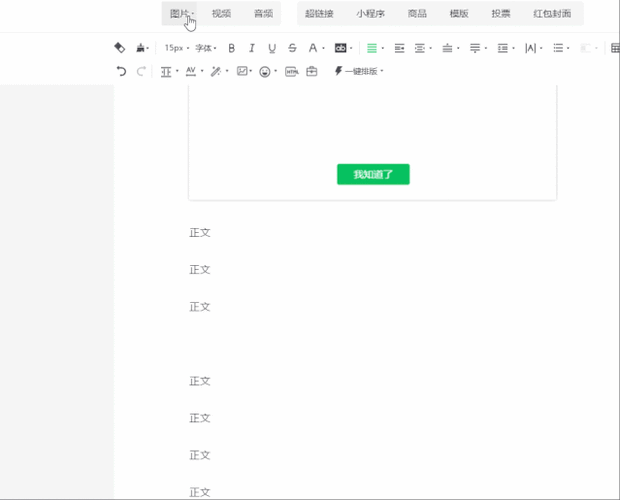620x500 pixels.
Task: Click the green 我知道了 button
Action: (373, 174)
